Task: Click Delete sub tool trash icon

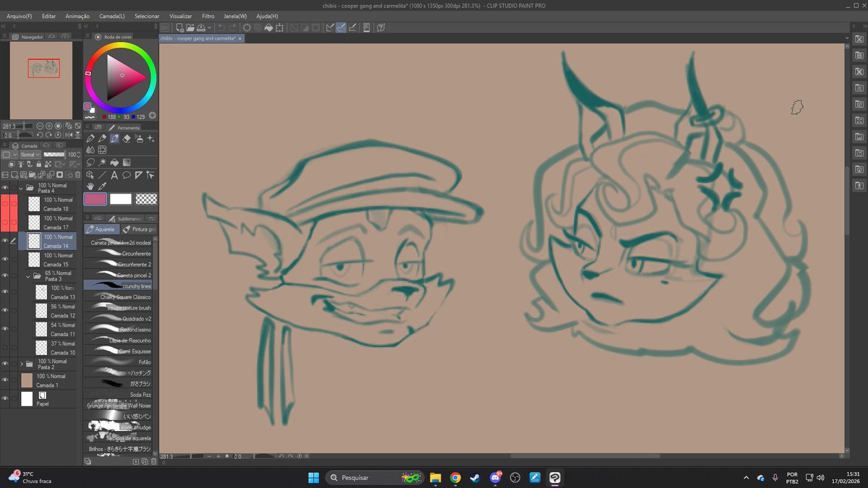Action: coord(153,462)
